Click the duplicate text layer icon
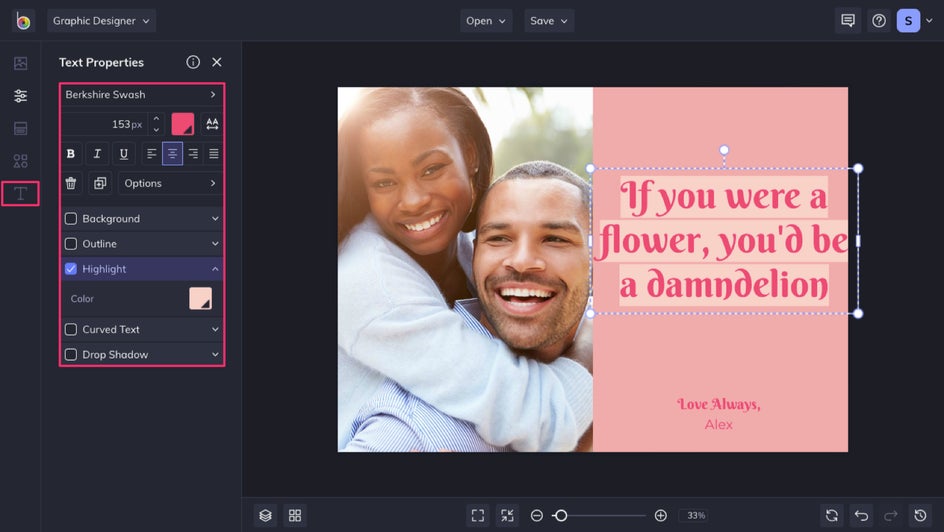Image resolution: width=944 pixels, height=532 pixels. click(x=99, y=183)
